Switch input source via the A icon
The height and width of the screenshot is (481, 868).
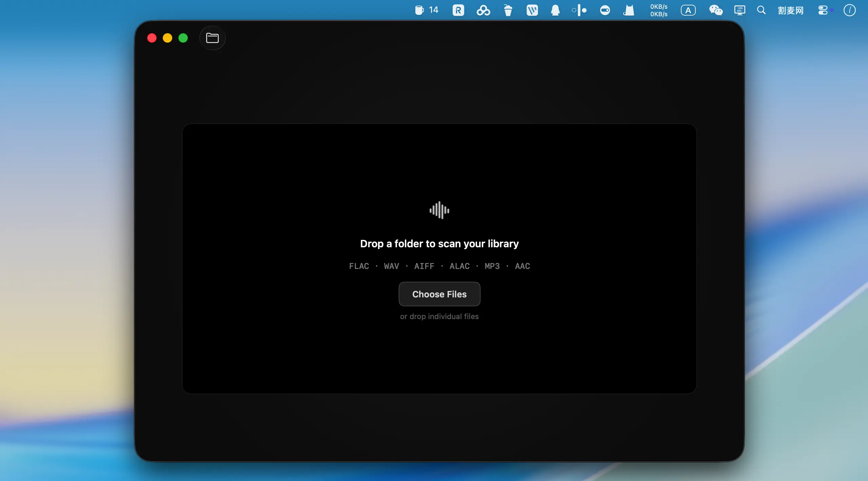tap(688, 10)
